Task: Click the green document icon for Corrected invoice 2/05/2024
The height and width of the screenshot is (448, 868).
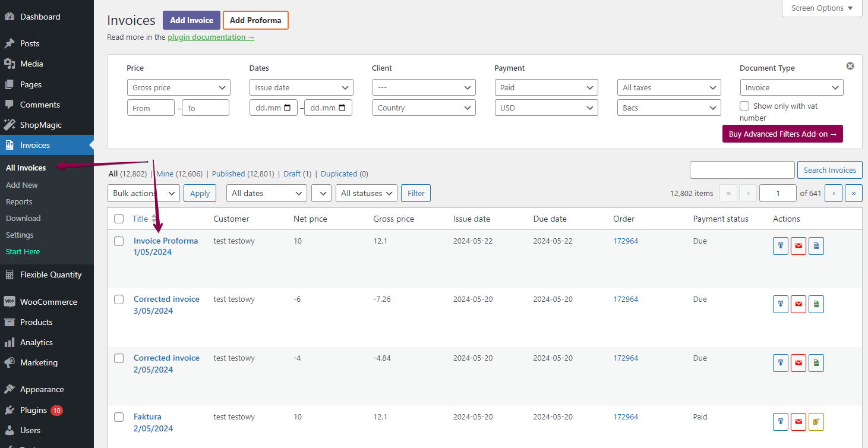Action: pyautogui.click(x=816, y=363)
